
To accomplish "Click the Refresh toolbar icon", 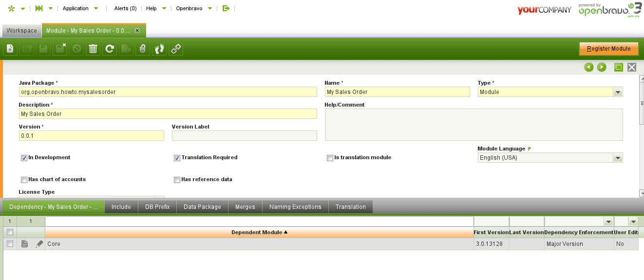I will tap(110, 49).
